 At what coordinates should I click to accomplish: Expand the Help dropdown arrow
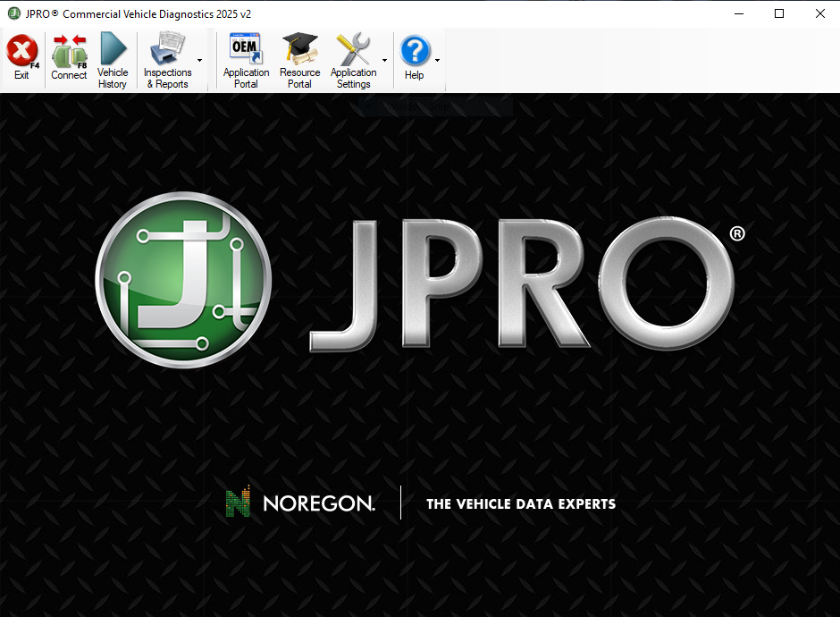[437, 61]
